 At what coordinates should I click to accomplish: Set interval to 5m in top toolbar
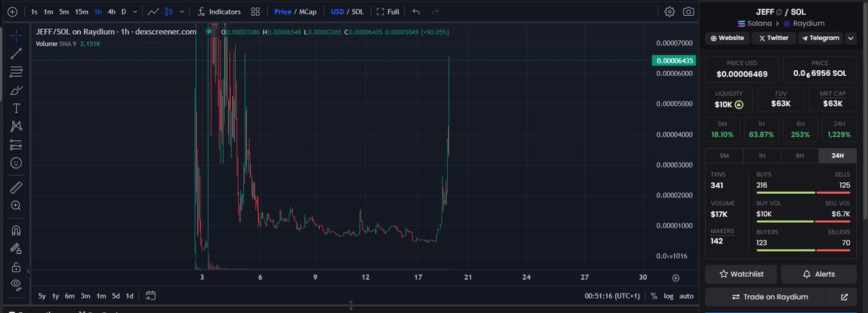[64, 12]
